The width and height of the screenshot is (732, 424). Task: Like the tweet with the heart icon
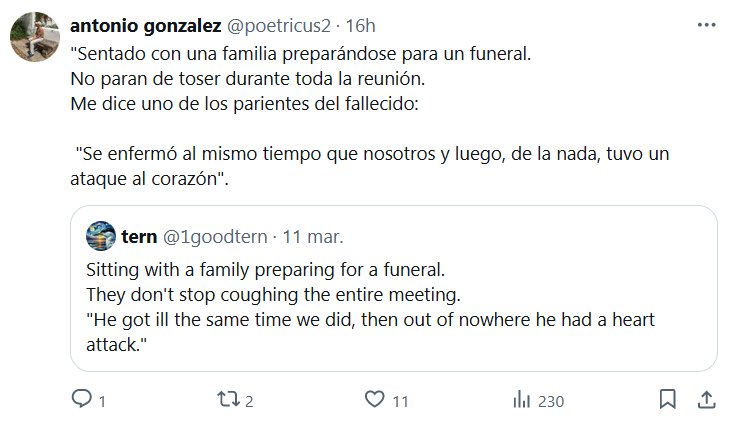click(374, 400)
